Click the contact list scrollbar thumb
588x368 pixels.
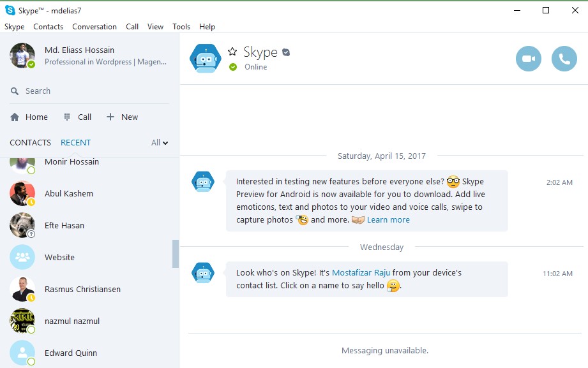coord(176,254)
